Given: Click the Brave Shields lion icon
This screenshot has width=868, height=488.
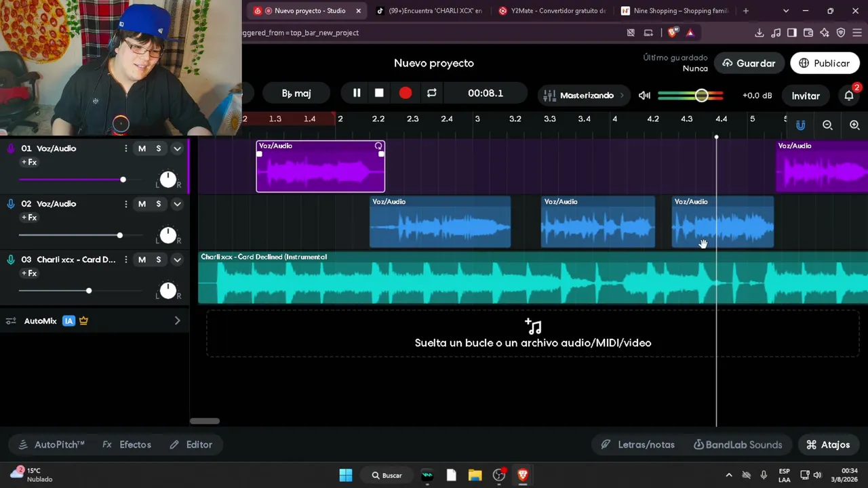Looking at the screenshot, I should click(x=673, y=33).
